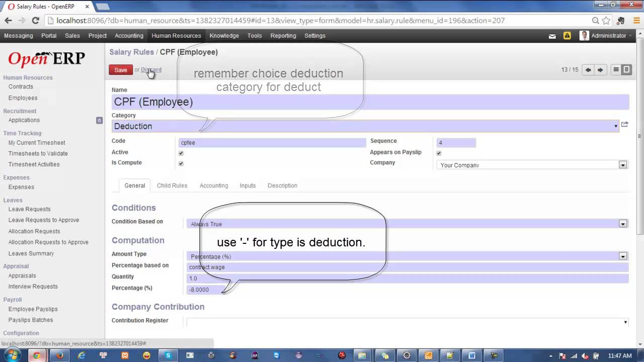The width and height of the screenshot is (644, 362).
Task: Open the Company dropdown
Action: [x=623, y=165]
